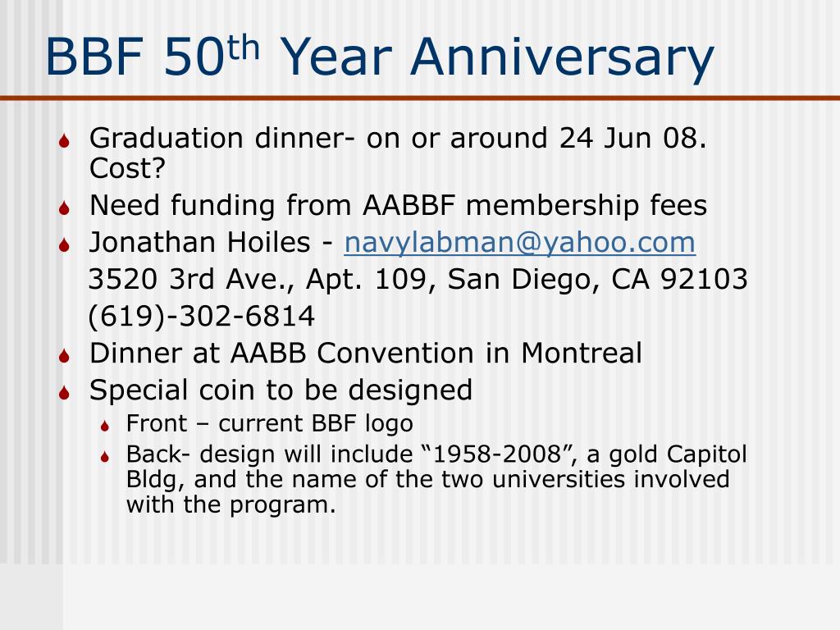Select the Dinner at AABB Convention in Montreal line
840x630 pixels.
click(365, 353)
